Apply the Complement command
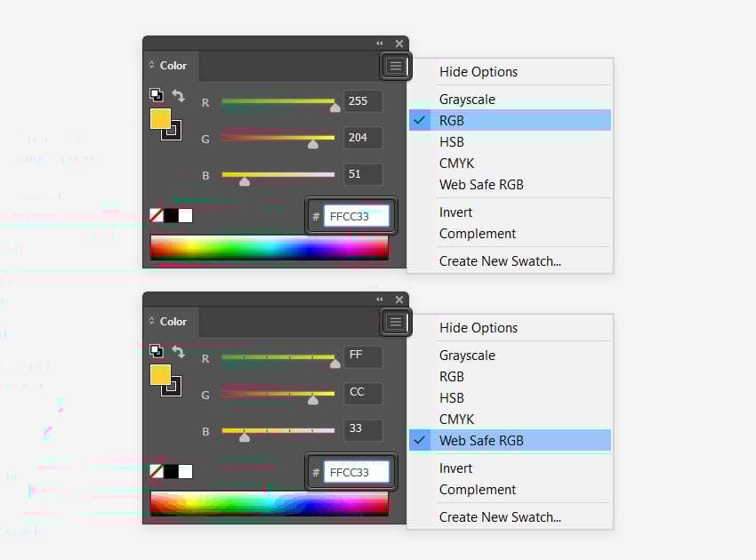 (477, 233)
